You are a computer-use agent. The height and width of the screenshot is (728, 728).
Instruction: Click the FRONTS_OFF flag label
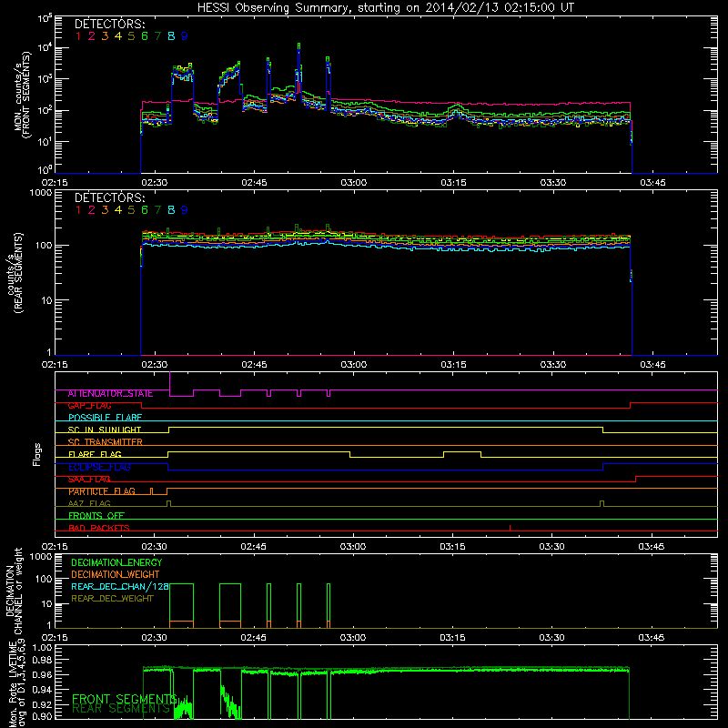pyautogui.click(x=96, y=516)
